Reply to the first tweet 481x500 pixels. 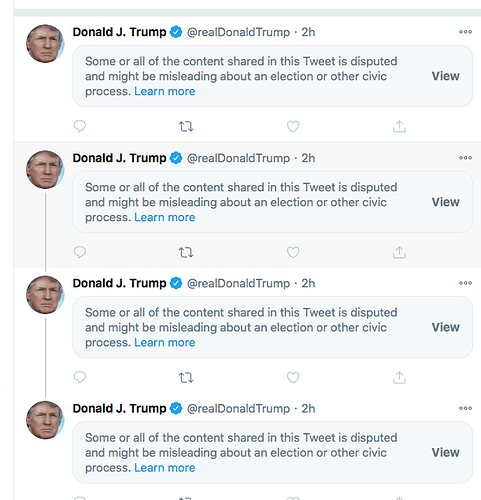tap(80, 126)
